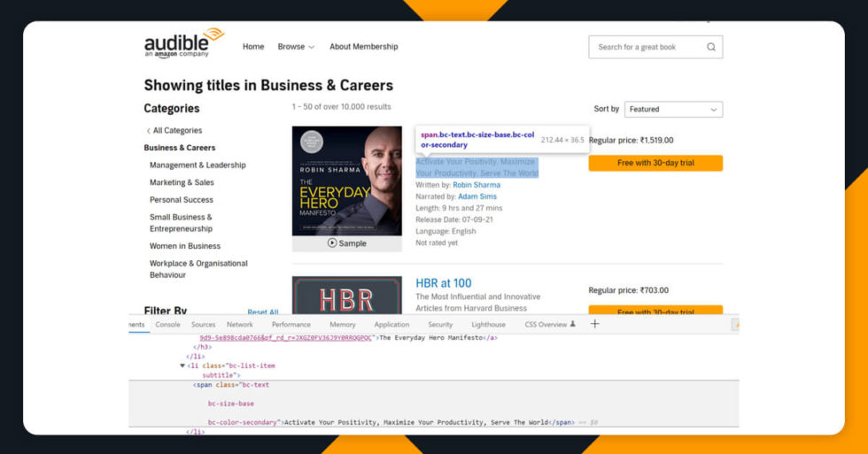Select the span bc-text line in DevTools

[x=231, y=385]
